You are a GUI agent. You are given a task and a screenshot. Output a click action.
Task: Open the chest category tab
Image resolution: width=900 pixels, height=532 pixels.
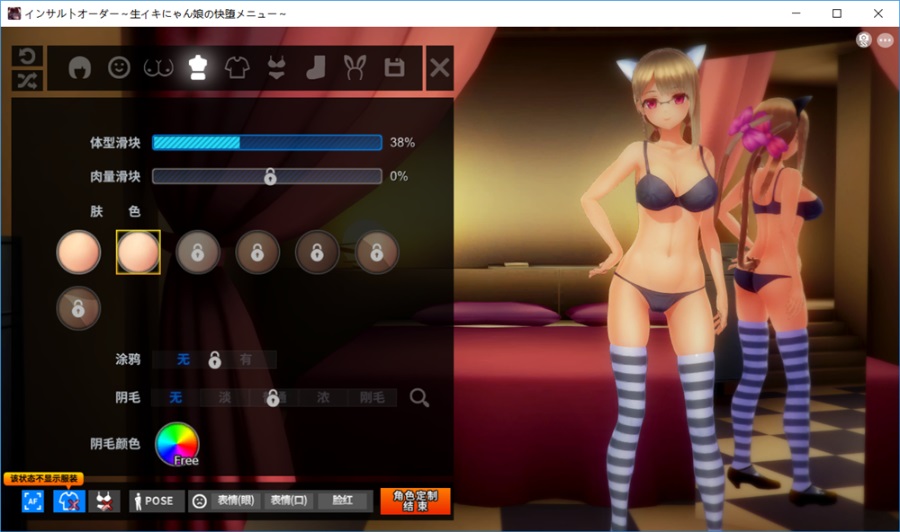(x=158, y=68)
